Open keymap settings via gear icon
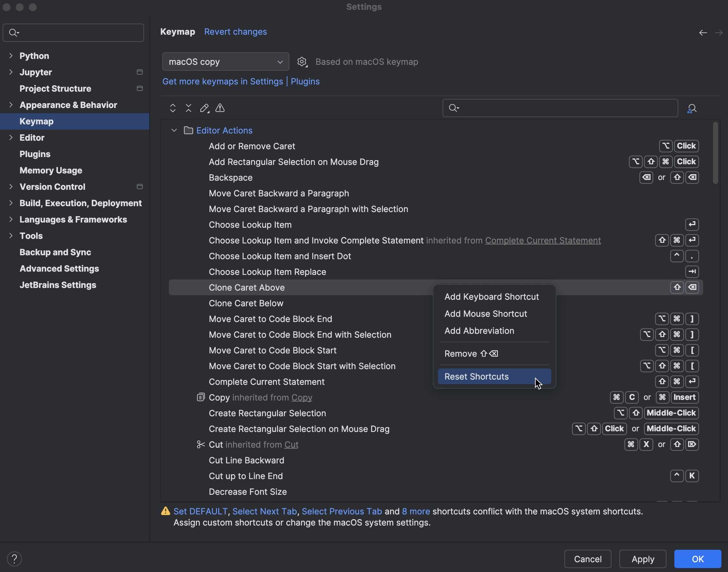 [302, 62]
